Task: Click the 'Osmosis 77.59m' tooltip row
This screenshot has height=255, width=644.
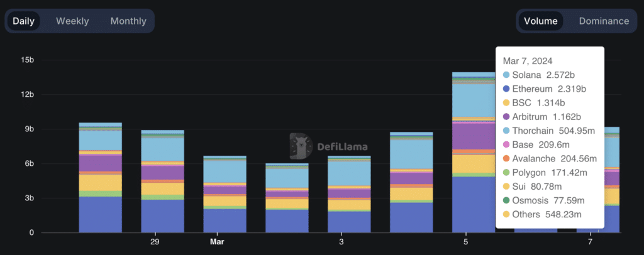Action: click(x=544, y=200)
